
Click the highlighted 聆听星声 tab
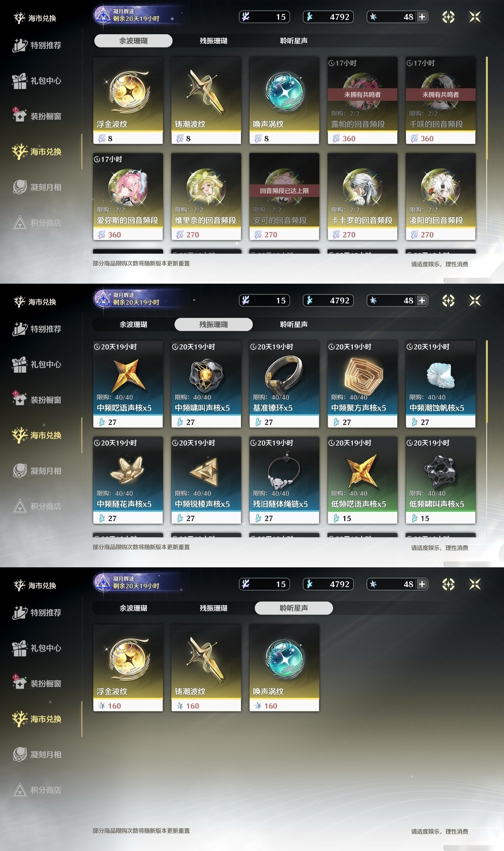(294, 608)
